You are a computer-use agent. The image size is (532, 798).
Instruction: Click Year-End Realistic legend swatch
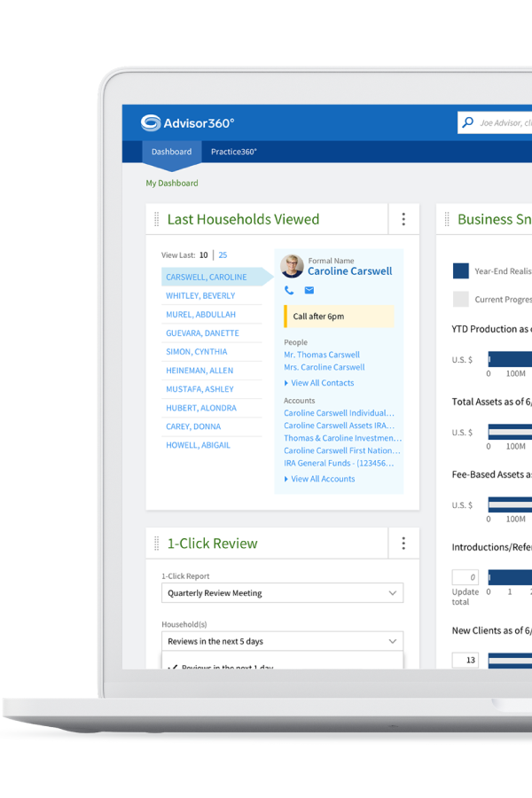461,270
